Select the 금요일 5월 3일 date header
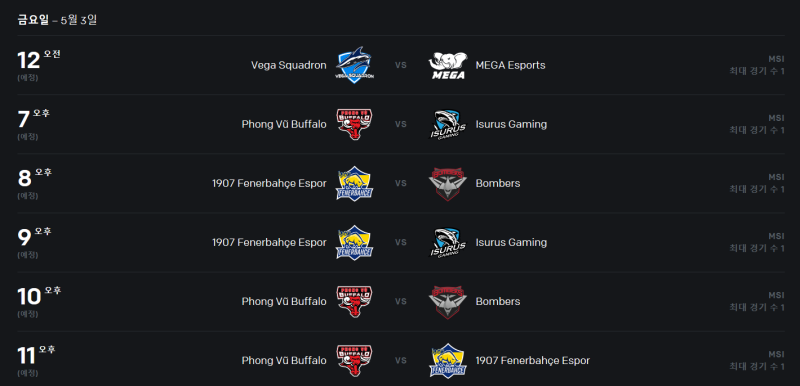Screen dimensions: 800x386 pos(57,20)
